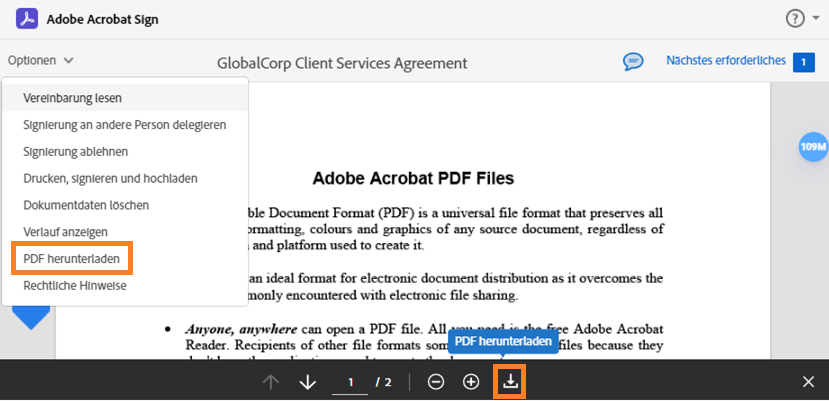
Task: Click the Adobe Acrobat Sign logo icon
Action: click(27, 19)
